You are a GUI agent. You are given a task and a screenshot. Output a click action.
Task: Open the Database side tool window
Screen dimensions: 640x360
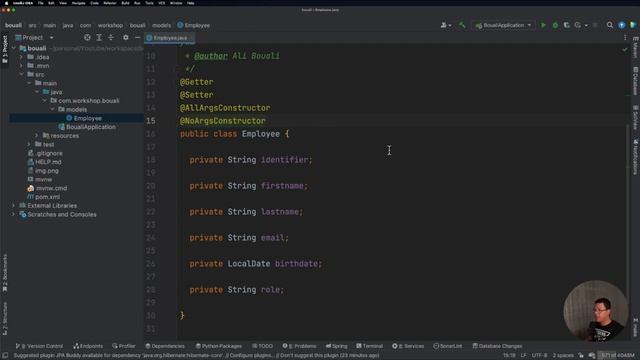(636, 81)
